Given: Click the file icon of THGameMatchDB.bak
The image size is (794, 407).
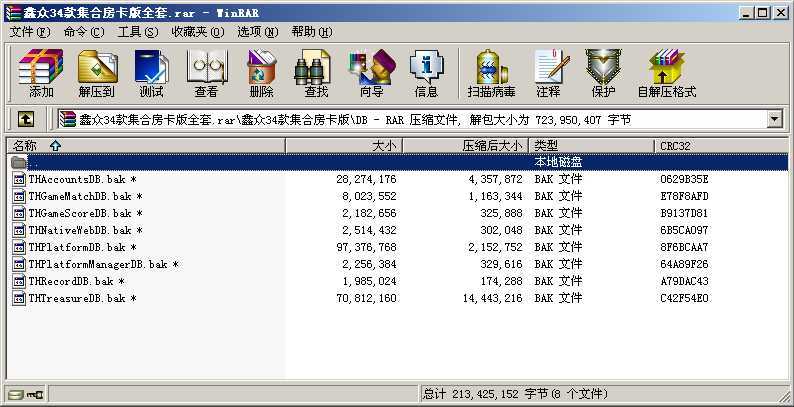Looking at the screenshot, I should (19, 196).
